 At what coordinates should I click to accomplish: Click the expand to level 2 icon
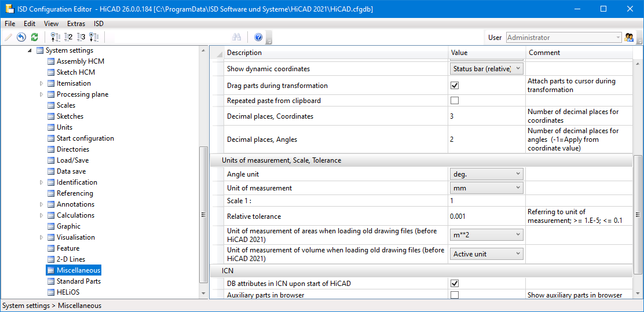68,37
